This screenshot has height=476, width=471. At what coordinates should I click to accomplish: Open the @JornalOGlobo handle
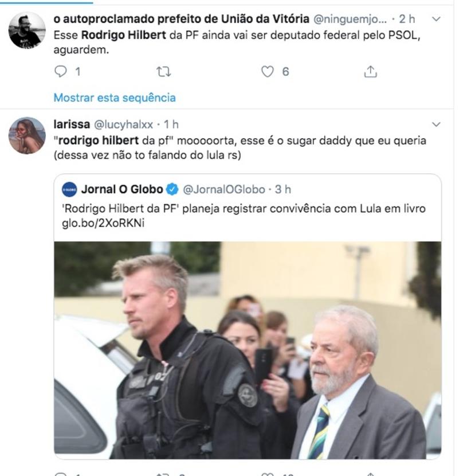tap(224, 189)
